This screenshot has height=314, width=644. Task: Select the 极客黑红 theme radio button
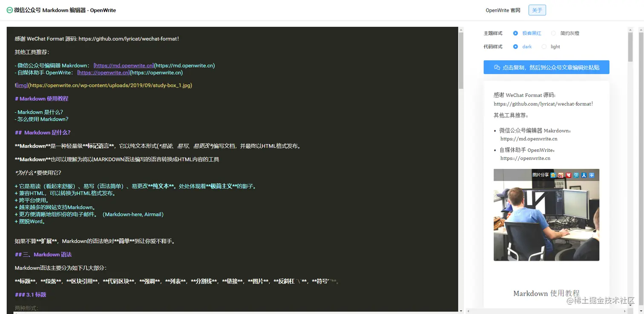click(x=515, y=33)
